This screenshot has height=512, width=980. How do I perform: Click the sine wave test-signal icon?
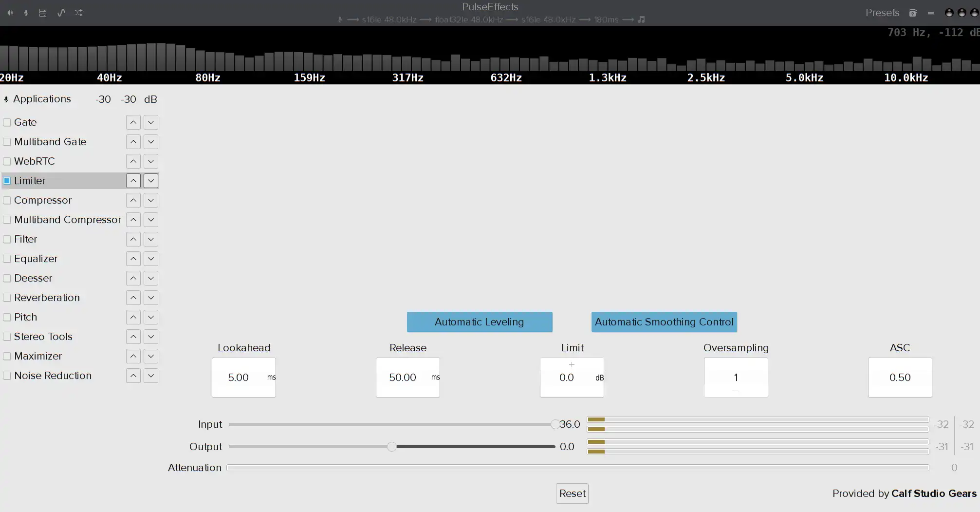click(x=61, y=13)
